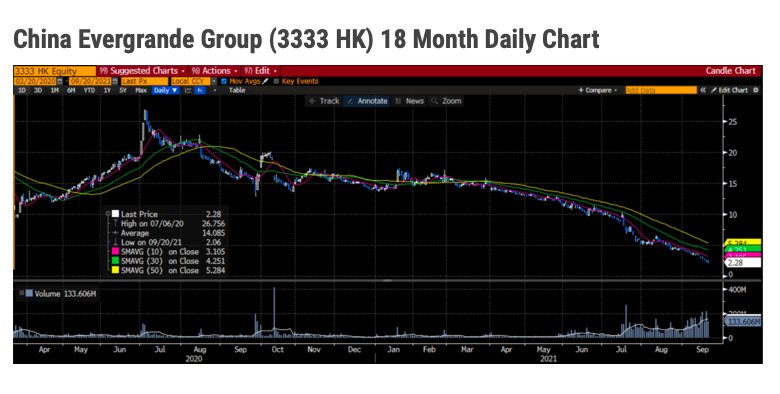Viewport: 780px width, 394px height.
Task: Select the 5Y range
Action: pyautogui.click(x=123, y=91)
